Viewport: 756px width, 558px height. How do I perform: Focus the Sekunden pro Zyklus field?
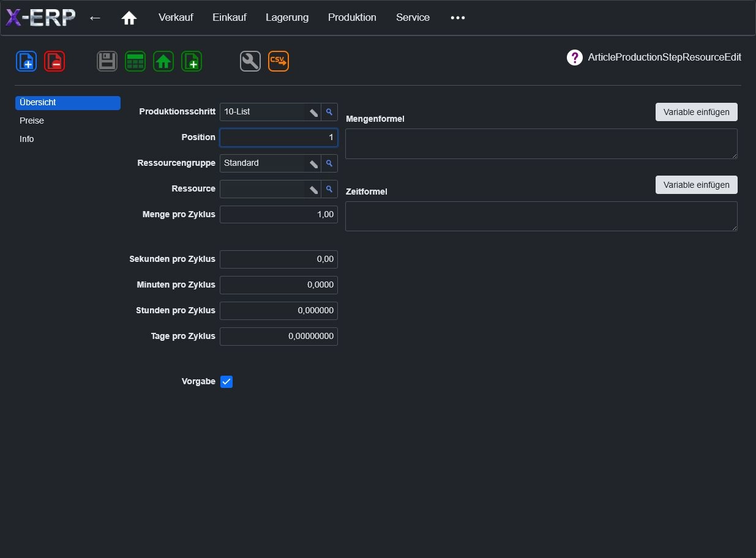click(279, 259)
